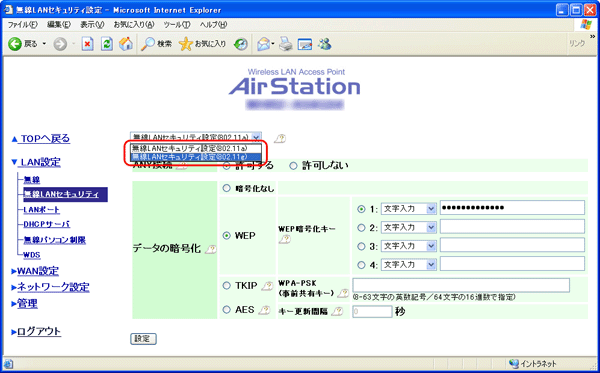600x373 pixels.
Task: Click the help icon under WEP暗号化キー
Action: (285, 239)
